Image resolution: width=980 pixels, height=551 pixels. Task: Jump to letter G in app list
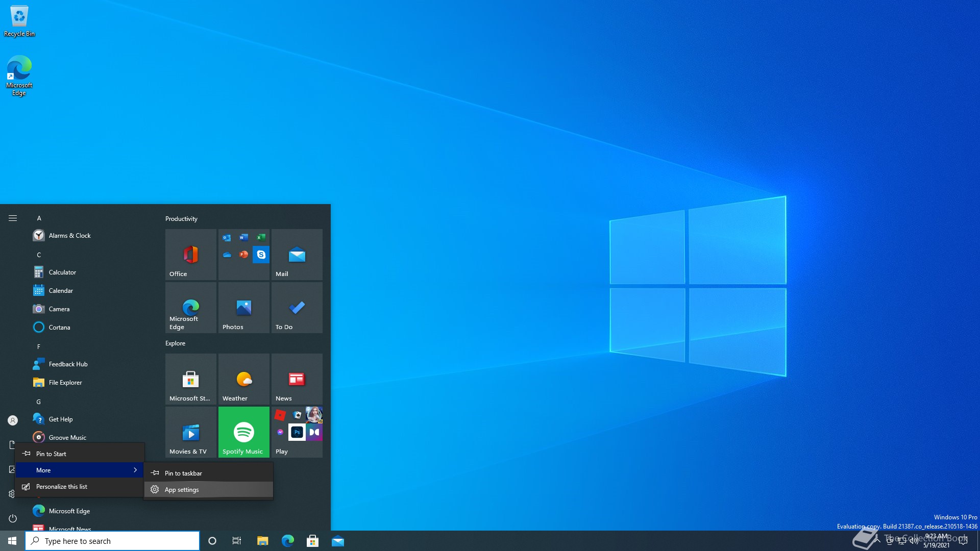click(x=39, y=402)
